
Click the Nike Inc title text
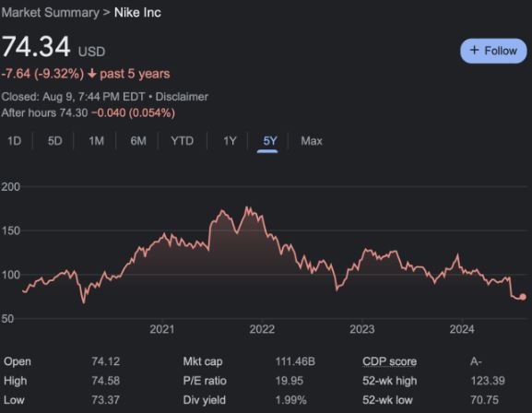[137, 13]
